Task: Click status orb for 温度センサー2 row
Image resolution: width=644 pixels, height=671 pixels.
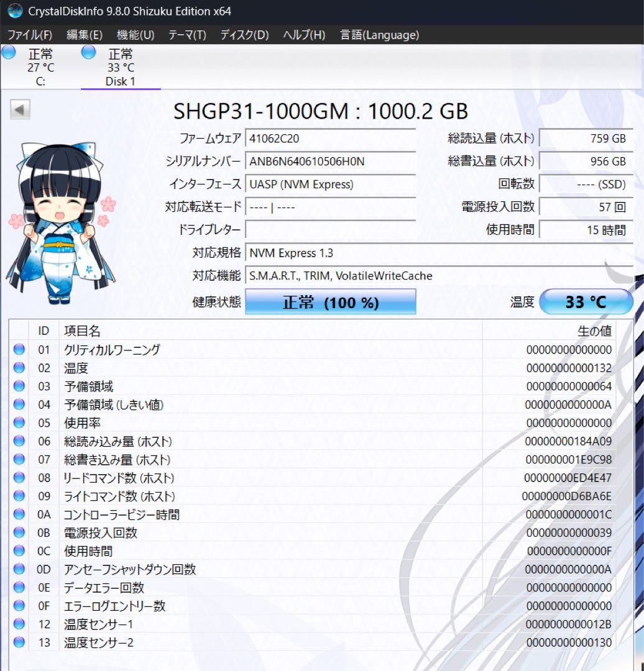Action: point(19,642)
